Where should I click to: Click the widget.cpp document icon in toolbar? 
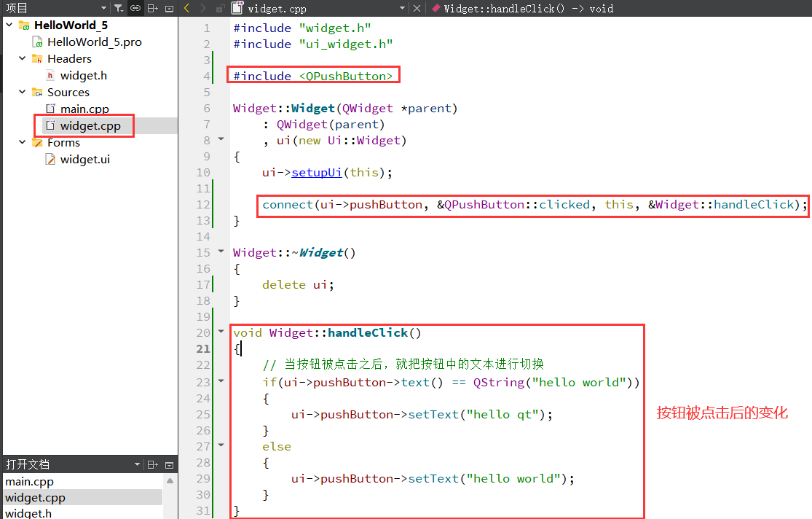(x=237, y=8)
